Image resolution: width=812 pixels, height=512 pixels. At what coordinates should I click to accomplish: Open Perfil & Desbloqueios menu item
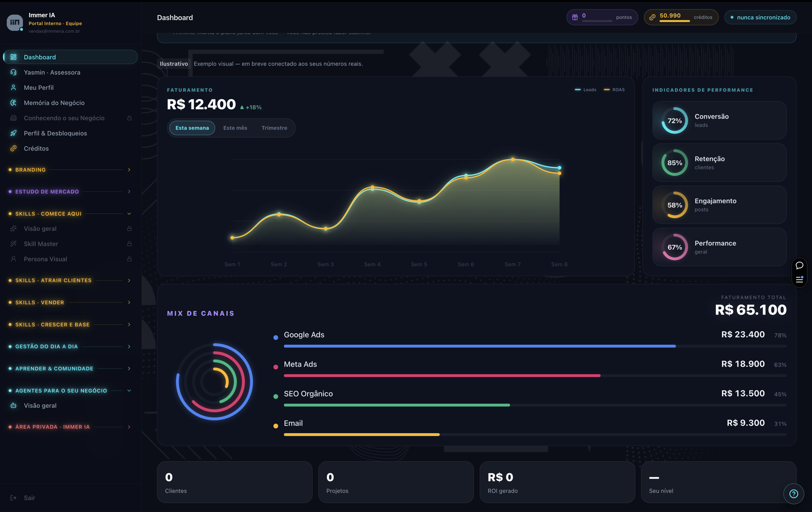(x=70, y=133)
